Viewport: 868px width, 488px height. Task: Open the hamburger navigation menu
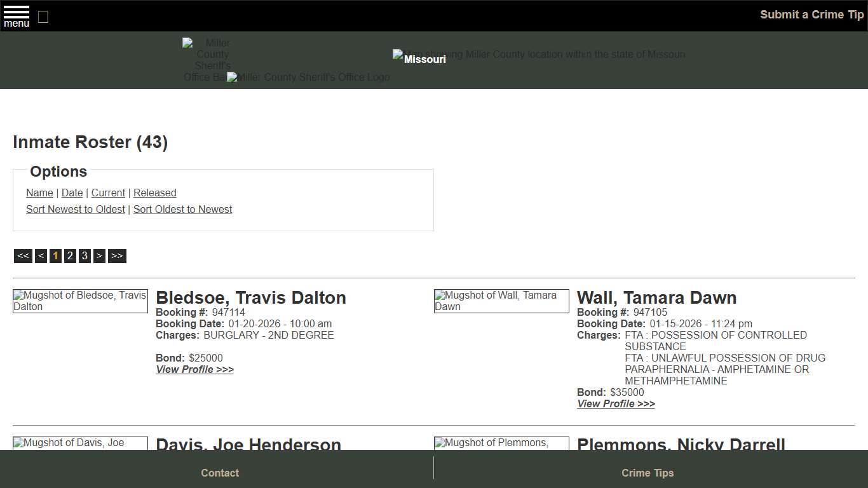[17, 16]
